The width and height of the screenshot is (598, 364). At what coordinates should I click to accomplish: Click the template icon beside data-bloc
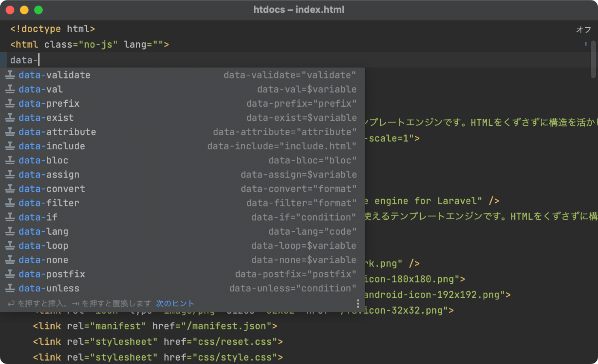click(10, 160)
